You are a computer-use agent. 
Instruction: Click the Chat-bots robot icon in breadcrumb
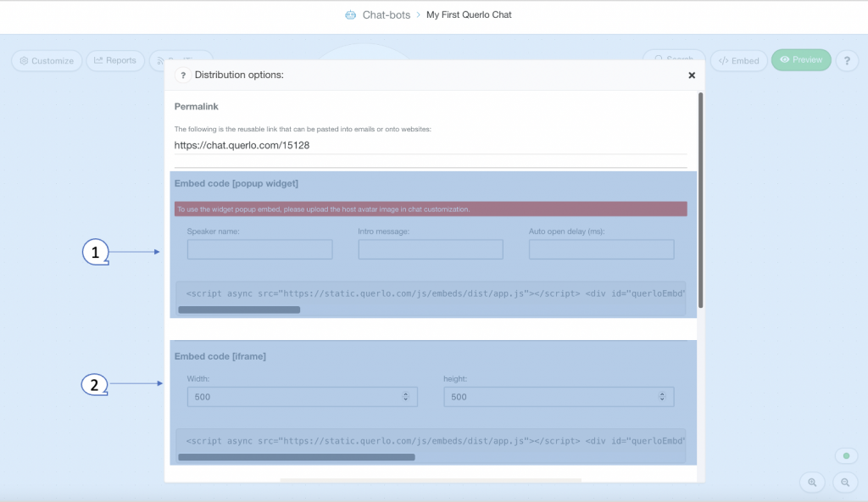[350, 15]
